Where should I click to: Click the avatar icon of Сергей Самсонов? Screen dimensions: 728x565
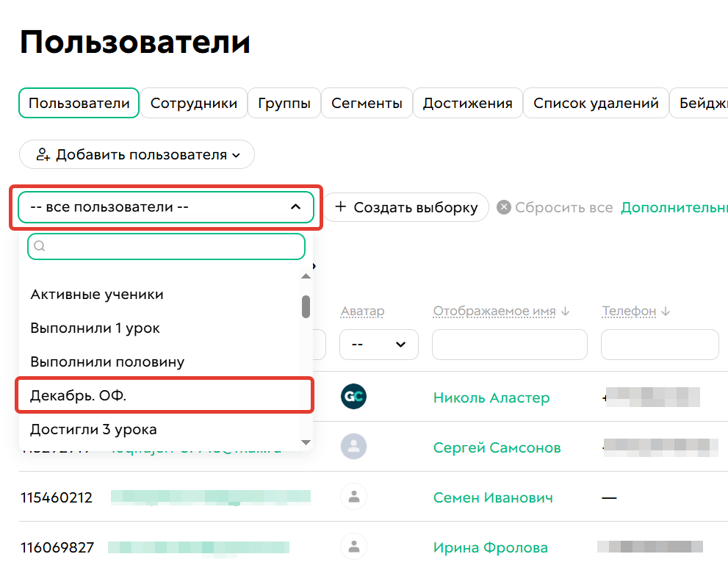353,447
